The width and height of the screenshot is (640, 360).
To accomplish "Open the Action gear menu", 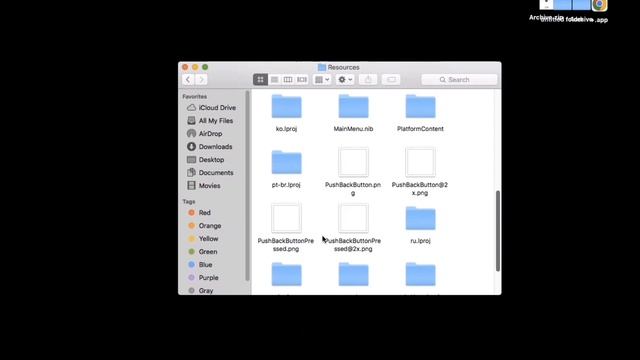I will point(345,80).
